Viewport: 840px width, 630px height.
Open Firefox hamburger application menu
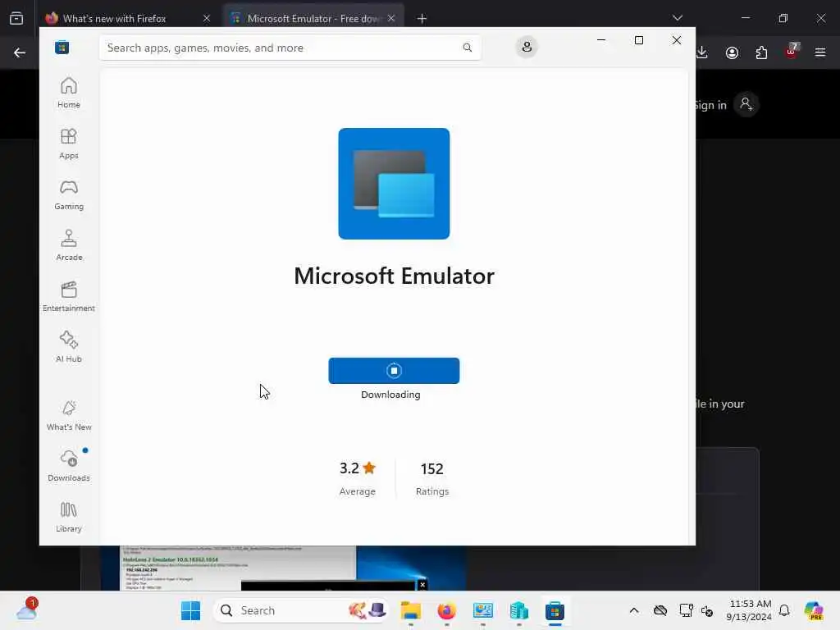point(820,52)
